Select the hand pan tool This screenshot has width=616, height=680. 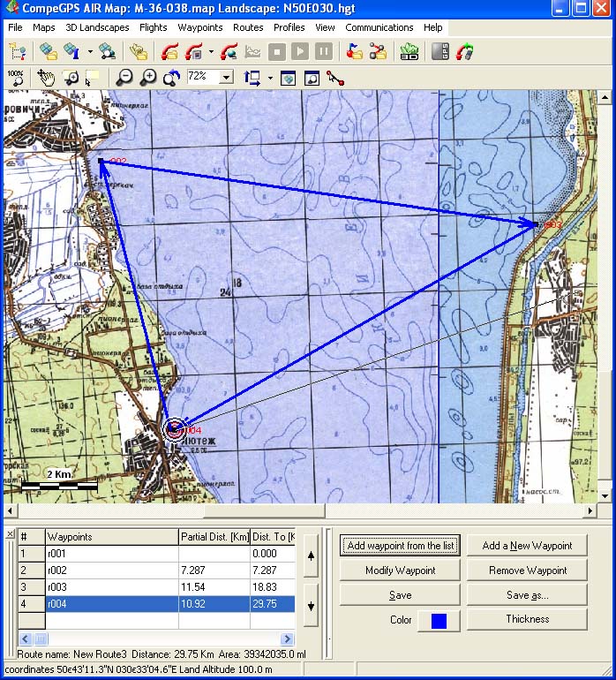pyautogui.click(x=47, y=78)
